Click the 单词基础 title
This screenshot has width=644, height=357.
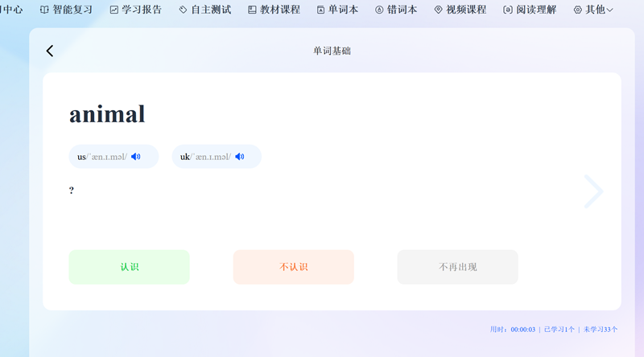(332, 51)
